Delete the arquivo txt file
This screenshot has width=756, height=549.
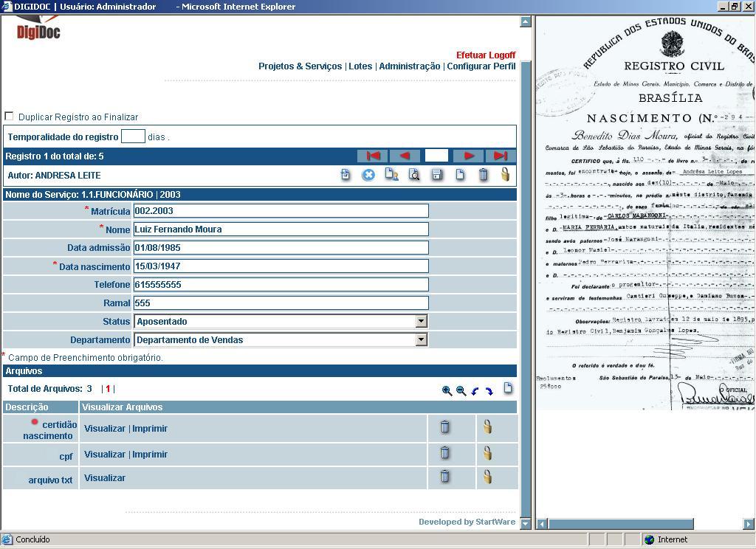(445, 477)
